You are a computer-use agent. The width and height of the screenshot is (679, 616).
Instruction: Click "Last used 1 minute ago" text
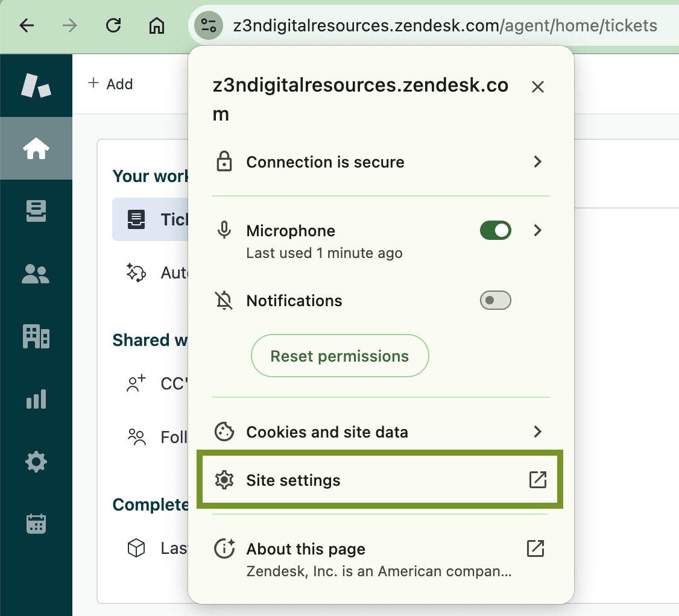[x=324, y=253]
